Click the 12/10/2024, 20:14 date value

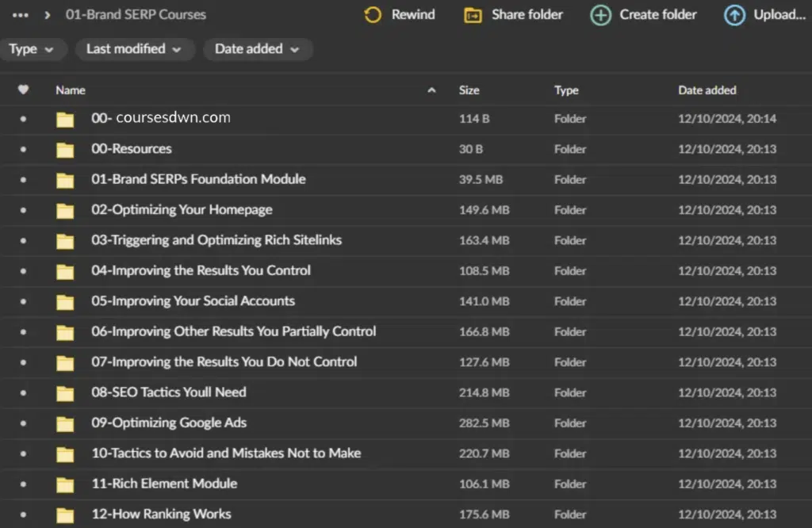[x=727, y=119]
